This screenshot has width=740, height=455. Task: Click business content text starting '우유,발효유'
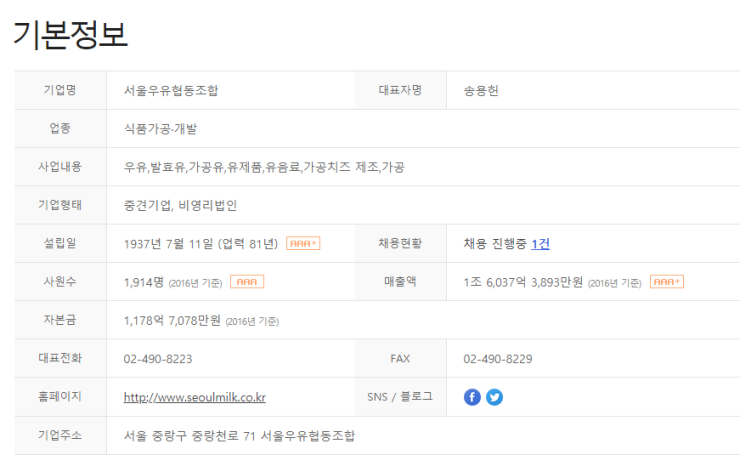264,167
